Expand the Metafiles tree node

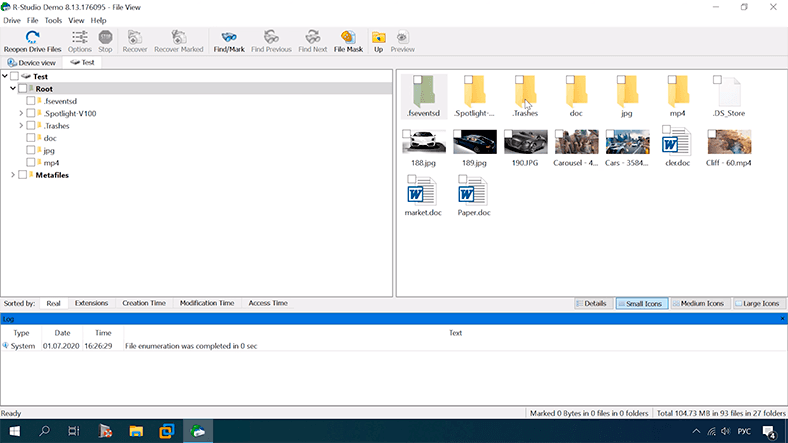tap(12, 175)
